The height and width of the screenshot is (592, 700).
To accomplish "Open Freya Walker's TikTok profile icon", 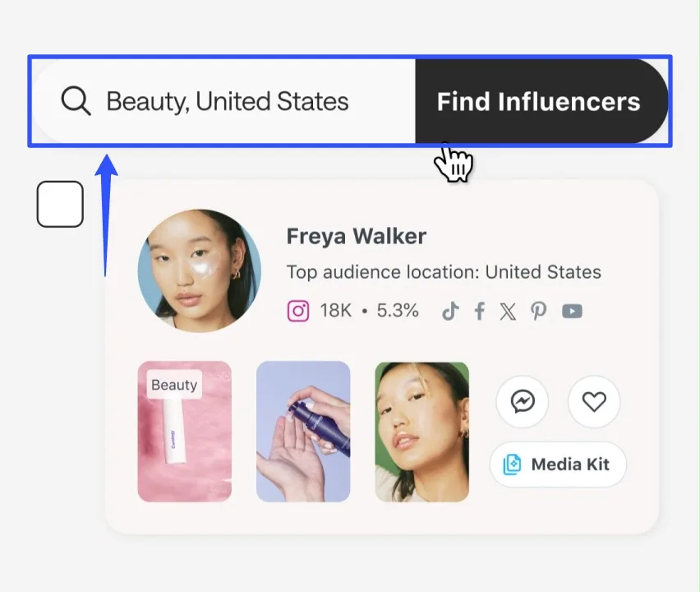I will [x=449, y=311].
